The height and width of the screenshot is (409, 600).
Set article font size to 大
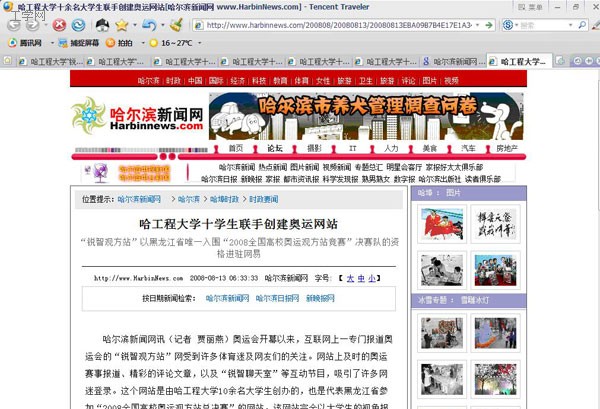click(x=349, y=277)
